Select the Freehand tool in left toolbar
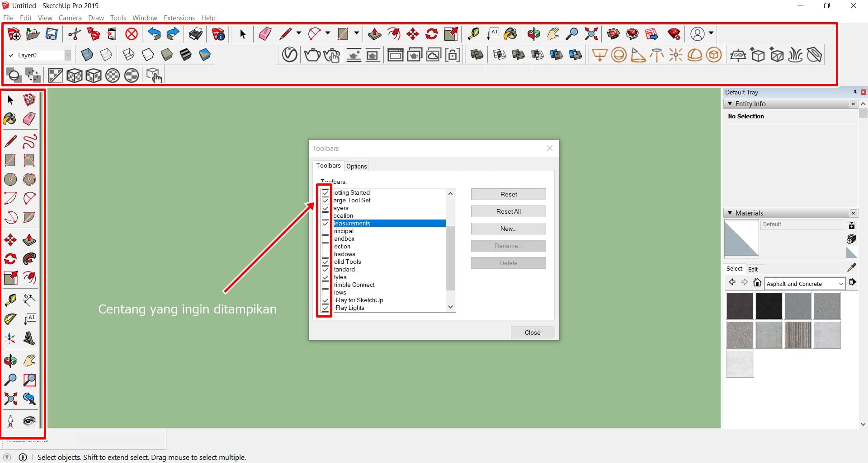 point(29,141)
